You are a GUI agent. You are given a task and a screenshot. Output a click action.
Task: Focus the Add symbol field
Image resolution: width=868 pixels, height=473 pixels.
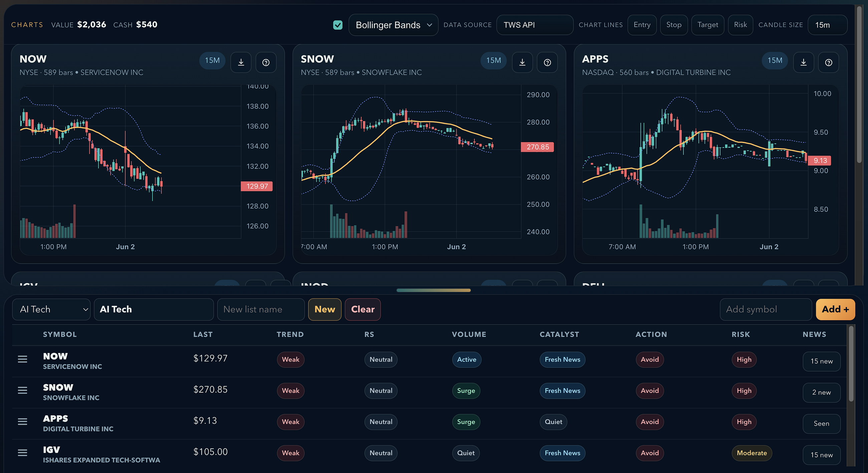tap(766, 310)
